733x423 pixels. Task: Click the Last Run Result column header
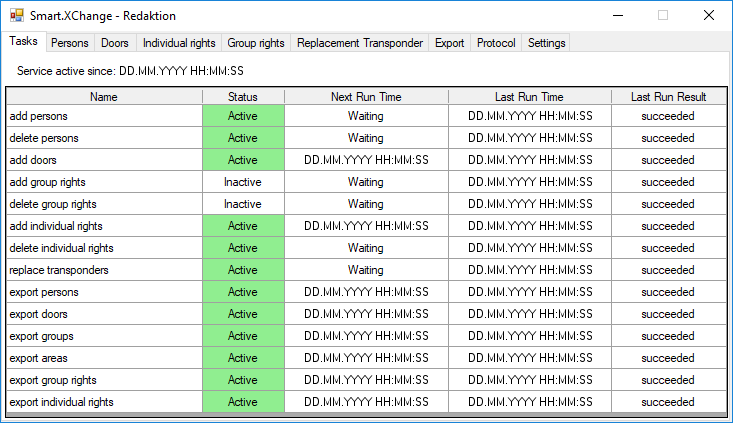[668, 97]
